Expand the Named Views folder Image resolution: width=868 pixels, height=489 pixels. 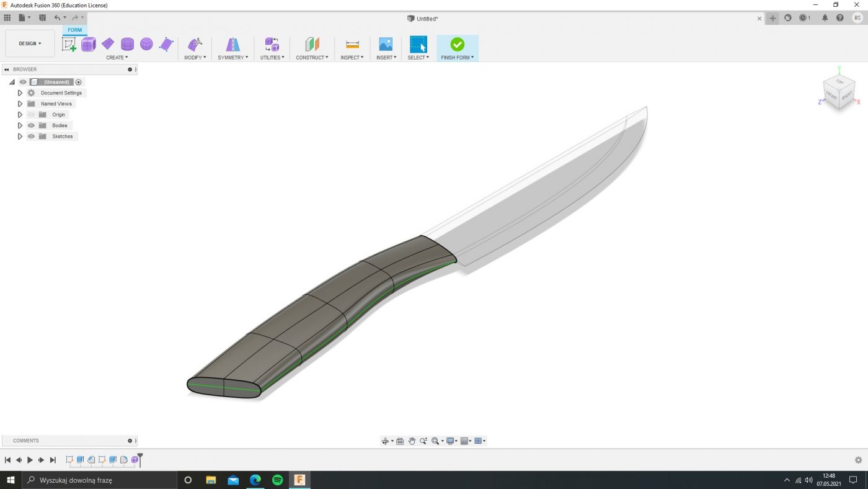(x=20, y=104)
